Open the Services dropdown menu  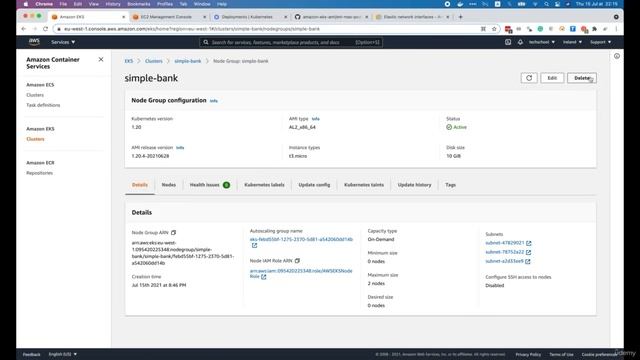[63, 42]
